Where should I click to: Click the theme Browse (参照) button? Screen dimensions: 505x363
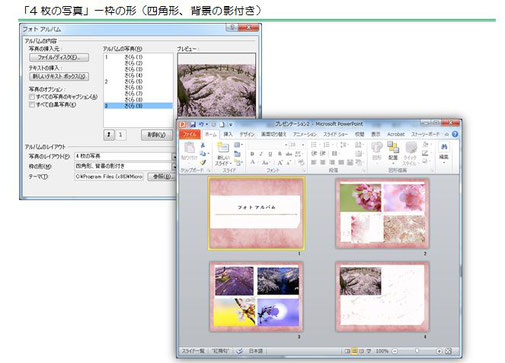click(161, 176)
